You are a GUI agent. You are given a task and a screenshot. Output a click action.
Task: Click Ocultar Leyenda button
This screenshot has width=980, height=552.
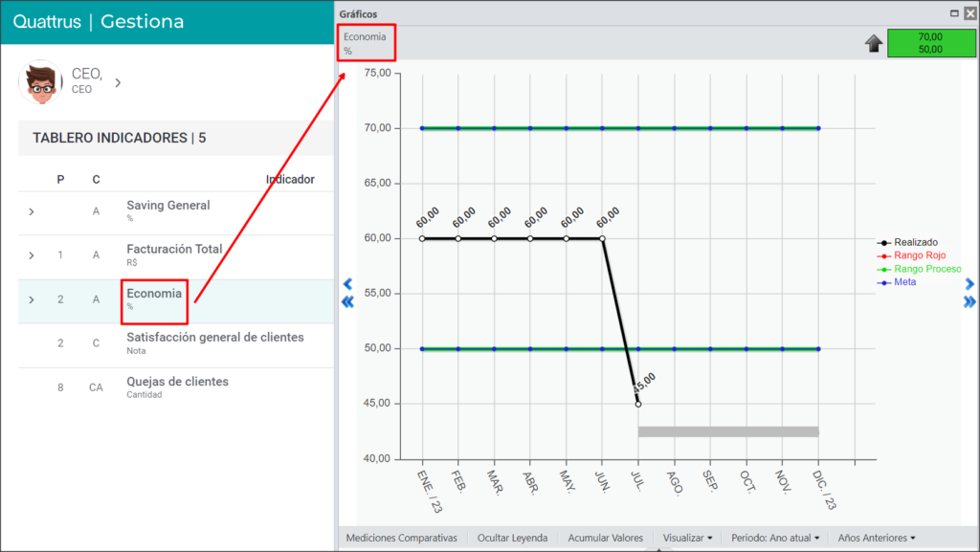513,538
